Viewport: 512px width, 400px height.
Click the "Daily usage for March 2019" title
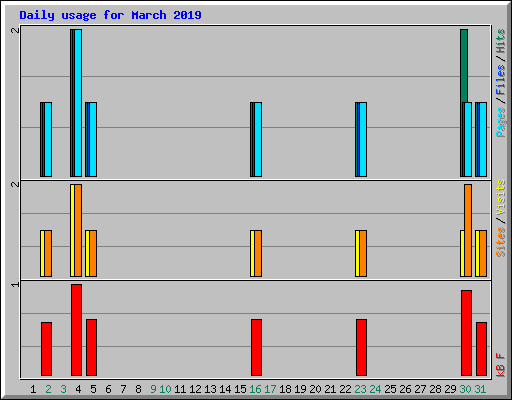point(110,15)
